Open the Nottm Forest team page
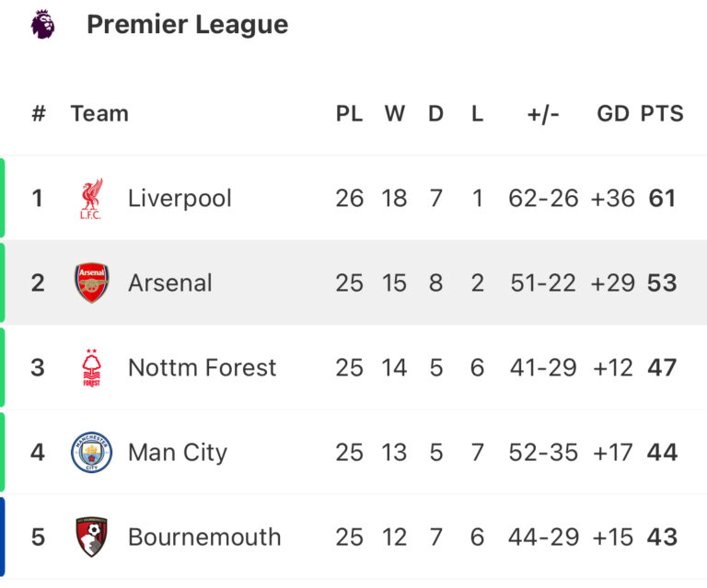Screen dimensions: 707x588 point(202,368)
